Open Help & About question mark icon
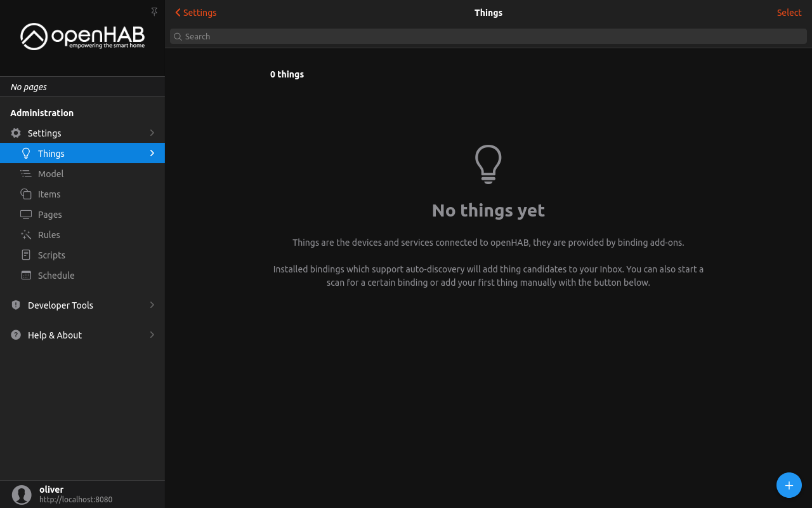The image size is (812, 508). (15, 335)
